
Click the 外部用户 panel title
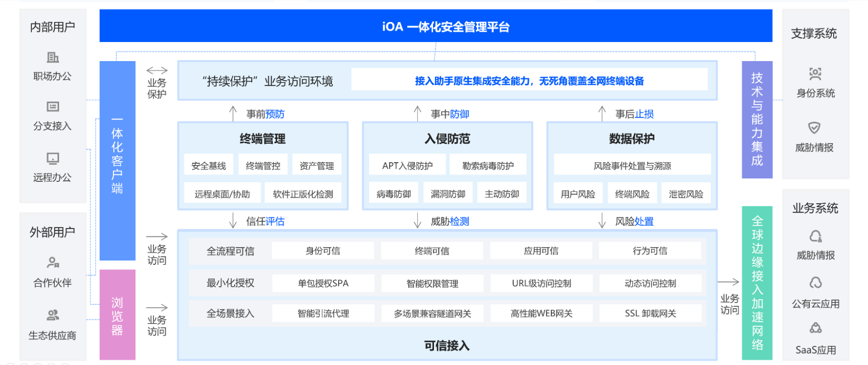(53, 232)
